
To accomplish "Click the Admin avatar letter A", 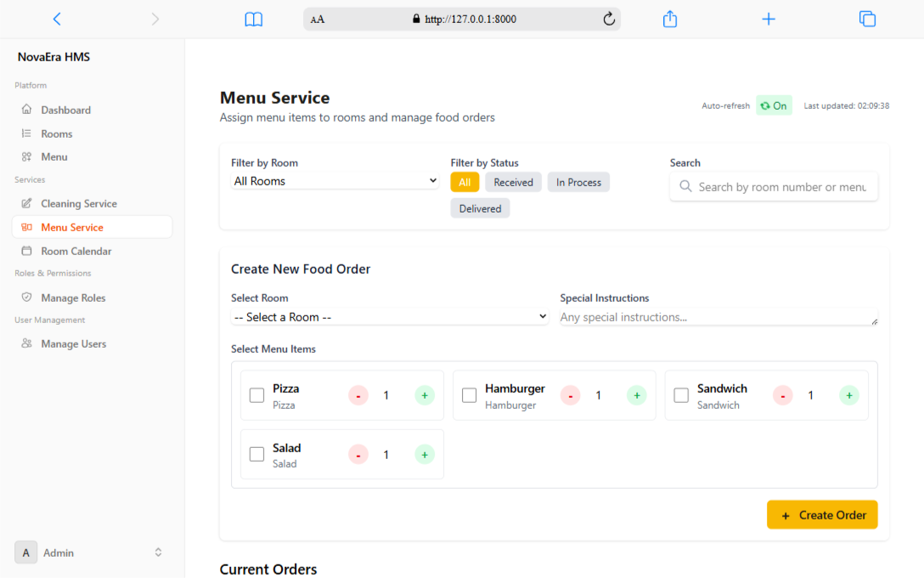I will (26, 552).
